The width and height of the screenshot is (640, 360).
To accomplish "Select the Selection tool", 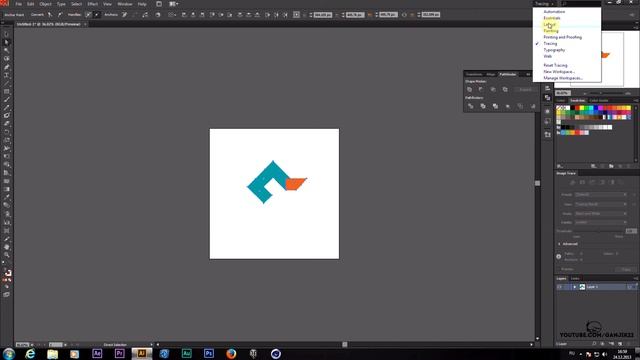I will [7, 34].
